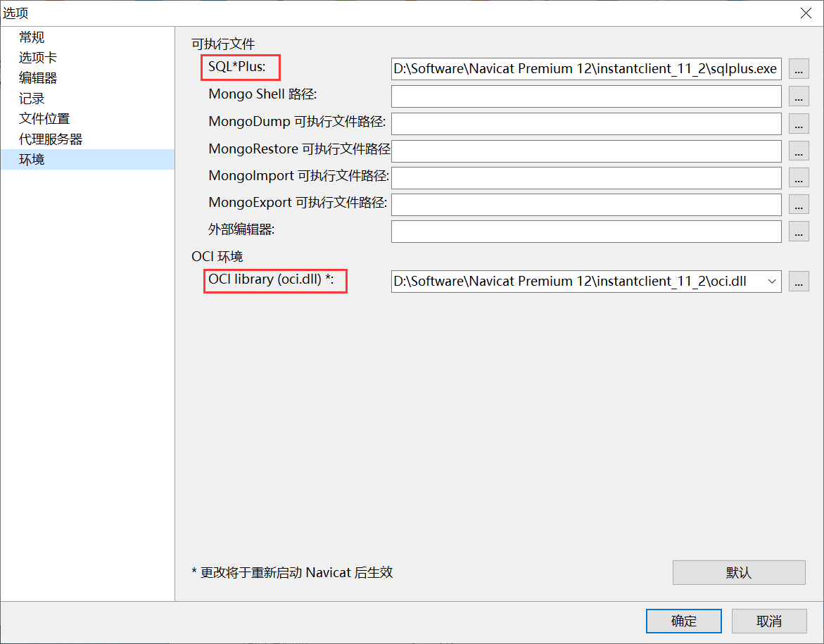This screenshot has width=824, height=644.
Task: Click the MongoExport executable path field
Action: tap(586, 205)
